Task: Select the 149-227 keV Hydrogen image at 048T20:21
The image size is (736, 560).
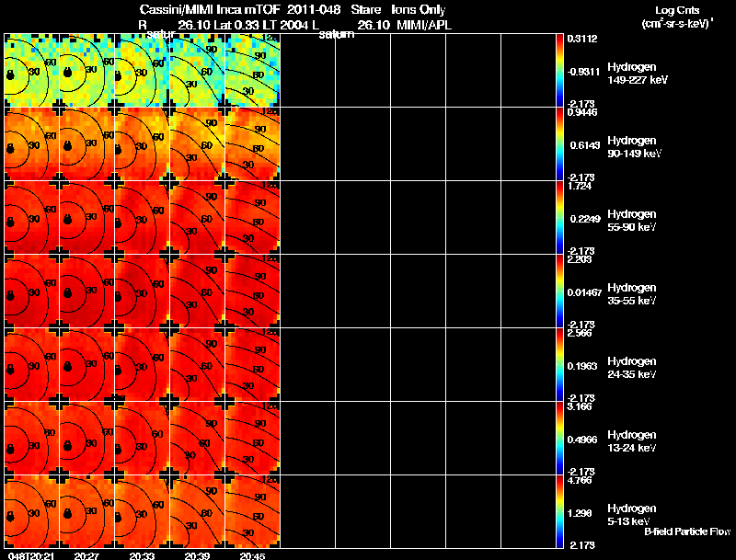Action: tap(32, 70)
